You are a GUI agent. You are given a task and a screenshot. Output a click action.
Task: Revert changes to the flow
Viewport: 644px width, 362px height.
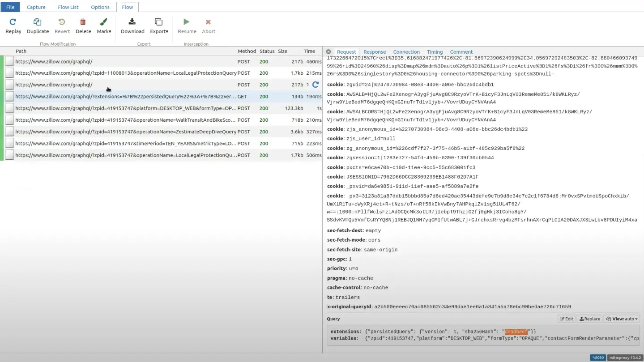(62, 26)
